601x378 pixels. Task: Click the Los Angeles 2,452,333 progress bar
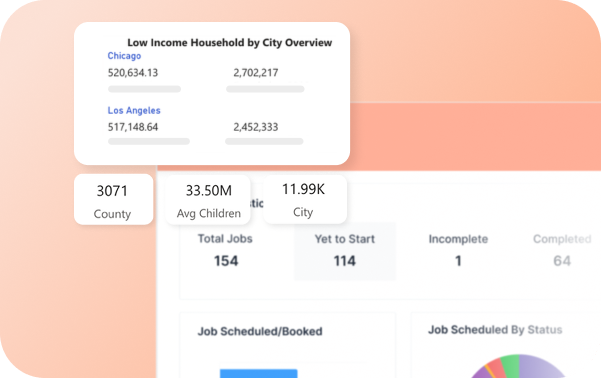264,141
